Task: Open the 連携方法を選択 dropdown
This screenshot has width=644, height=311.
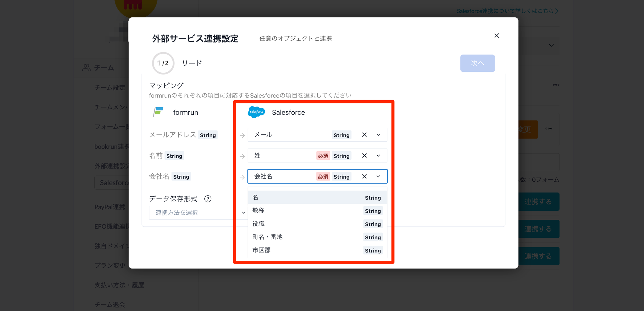Action: 198,213
